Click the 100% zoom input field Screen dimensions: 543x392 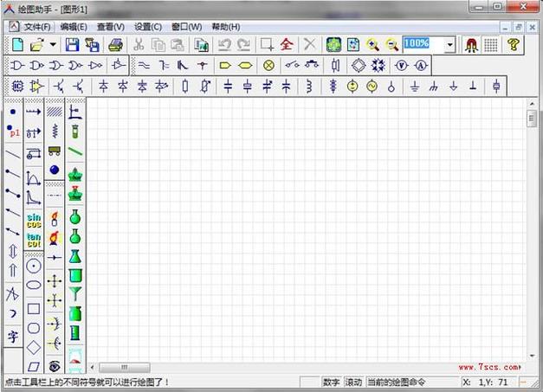(x=423, y=44)
